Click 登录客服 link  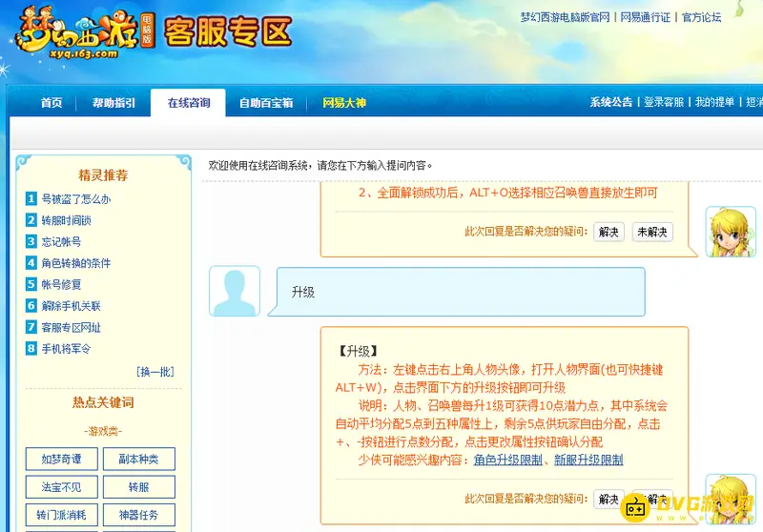coord(663,102)
